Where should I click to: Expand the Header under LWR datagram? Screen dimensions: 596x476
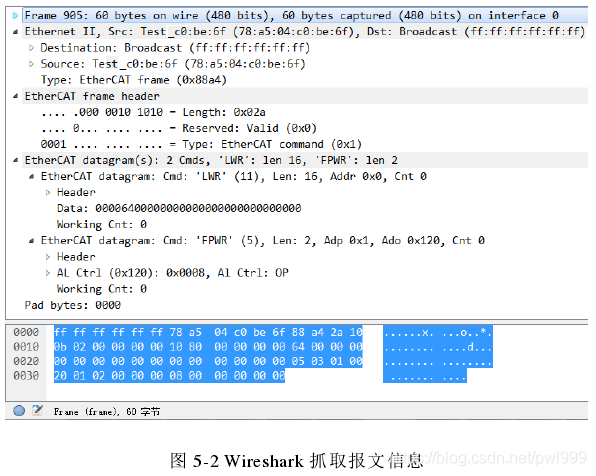click(48, 193)
